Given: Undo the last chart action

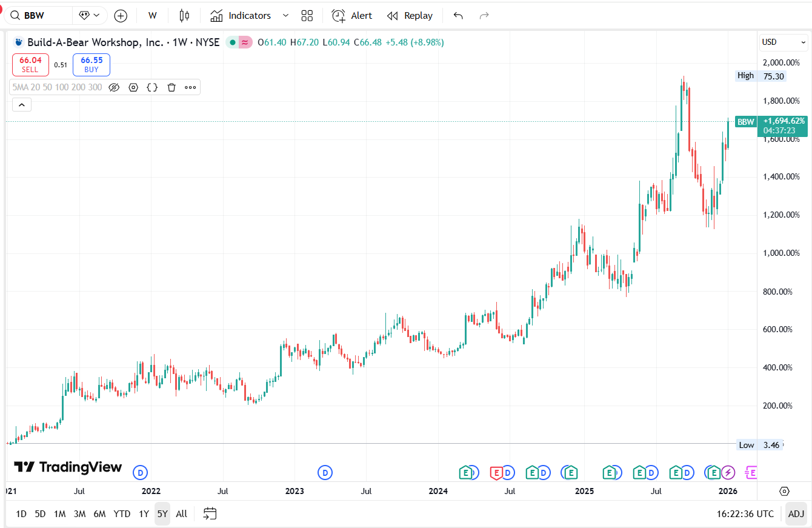Looking at the screenshot, I should point(458,16).
